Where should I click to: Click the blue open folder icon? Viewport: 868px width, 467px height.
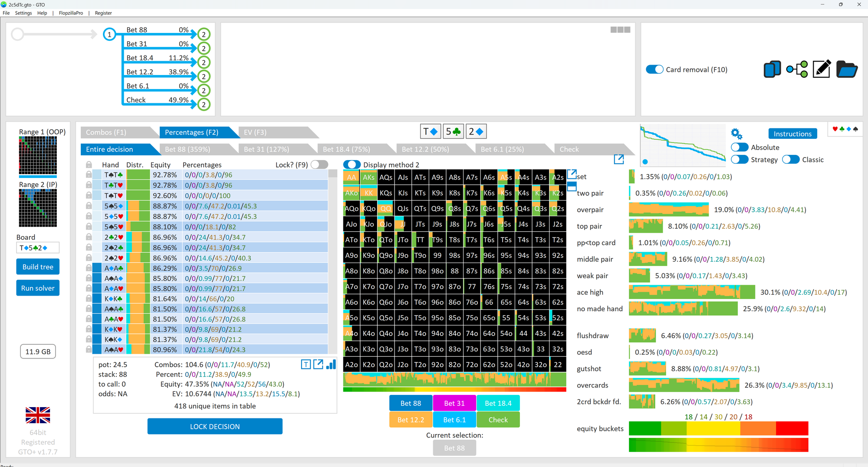click(846, 69)
